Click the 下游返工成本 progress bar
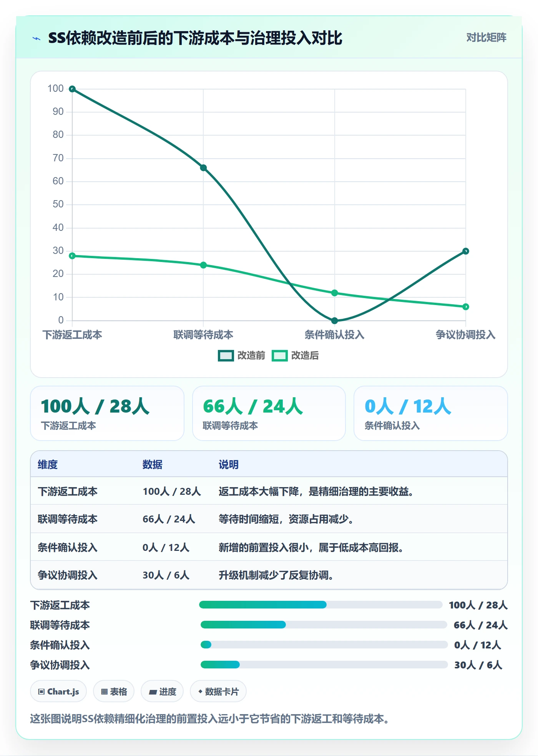Screen dimensions: 538x756 (x=320, y=605)
